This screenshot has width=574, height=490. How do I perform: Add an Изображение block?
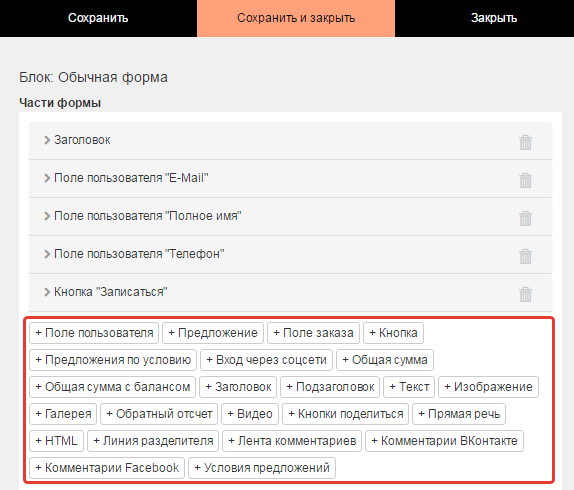[488, 387]
